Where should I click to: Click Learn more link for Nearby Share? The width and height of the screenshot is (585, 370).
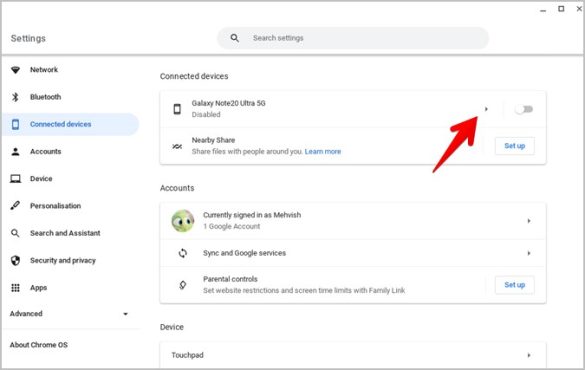click(x=323, y=151)
